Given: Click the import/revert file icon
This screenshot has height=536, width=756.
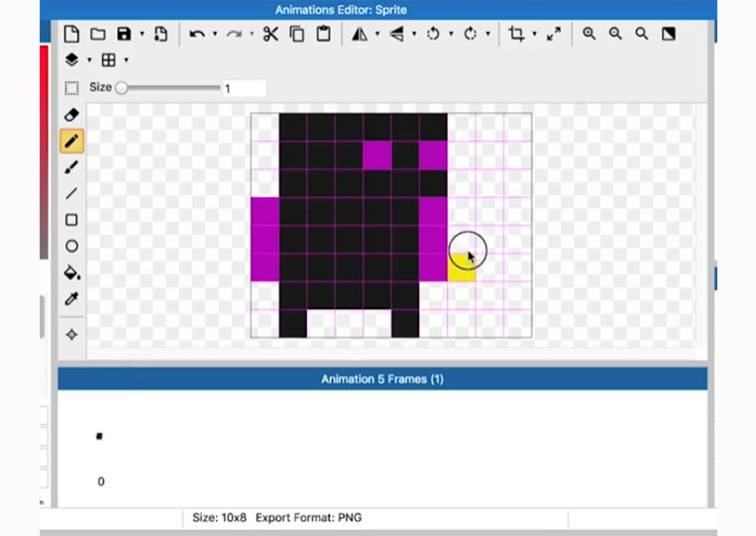Looking at the screenshot, I should 161,34.
